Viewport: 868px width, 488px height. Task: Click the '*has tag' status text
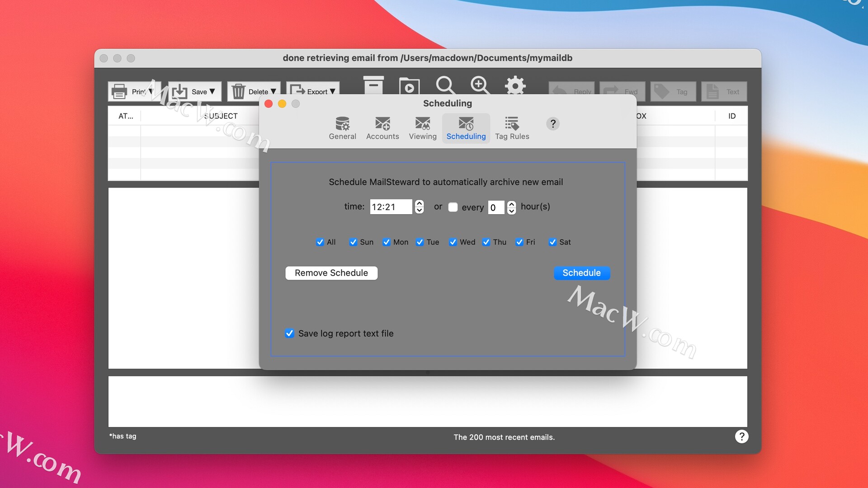(123, 436)
